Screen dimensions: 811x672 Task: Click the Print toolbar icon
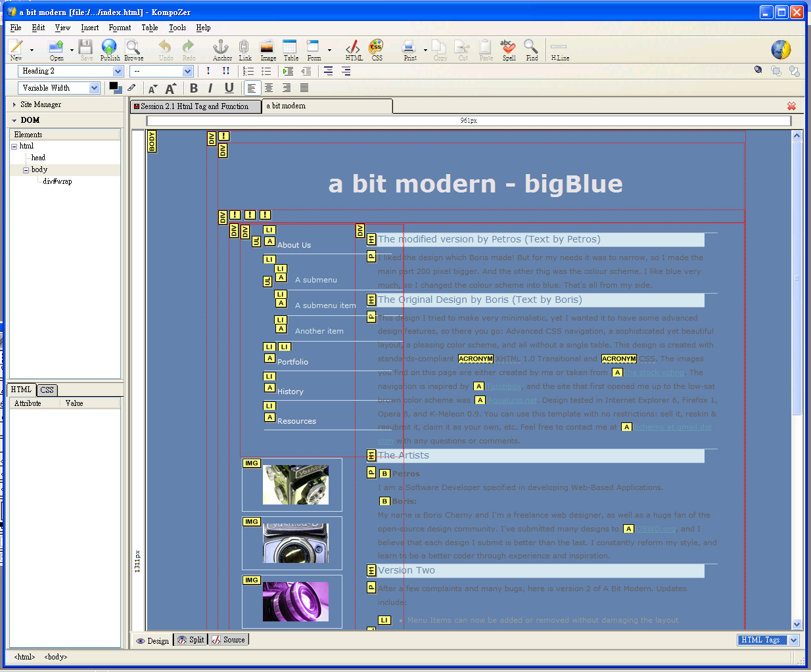point(409,49)
